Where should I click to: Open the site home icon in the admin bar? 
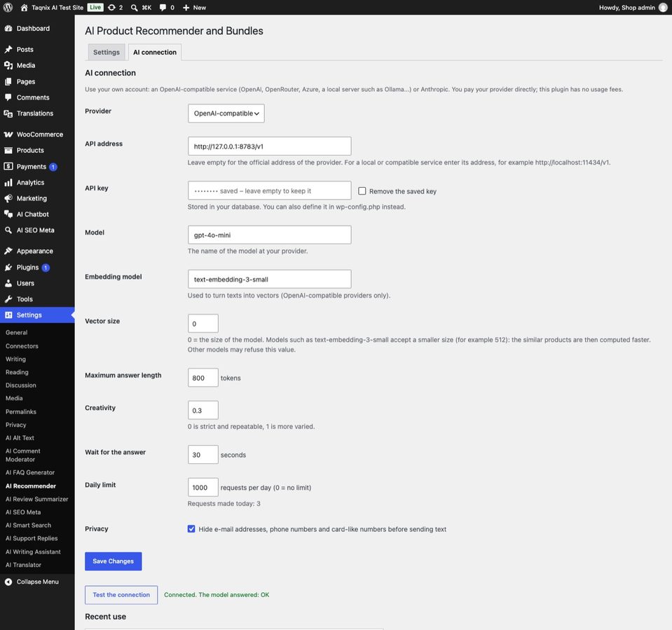point(24,7)
